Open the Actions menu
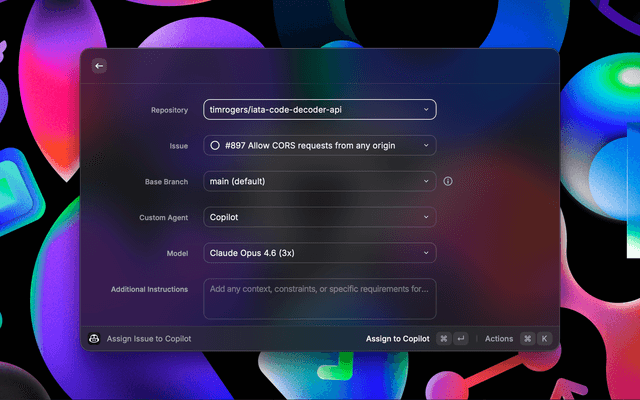 pyautogui.click(x=498, y=339)
